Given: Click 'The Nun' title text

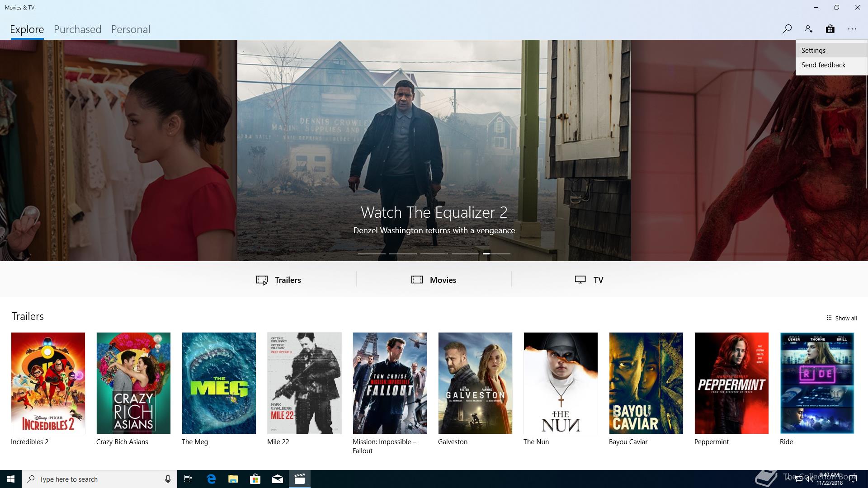Looking at the screenshot, I should [536, 442].
